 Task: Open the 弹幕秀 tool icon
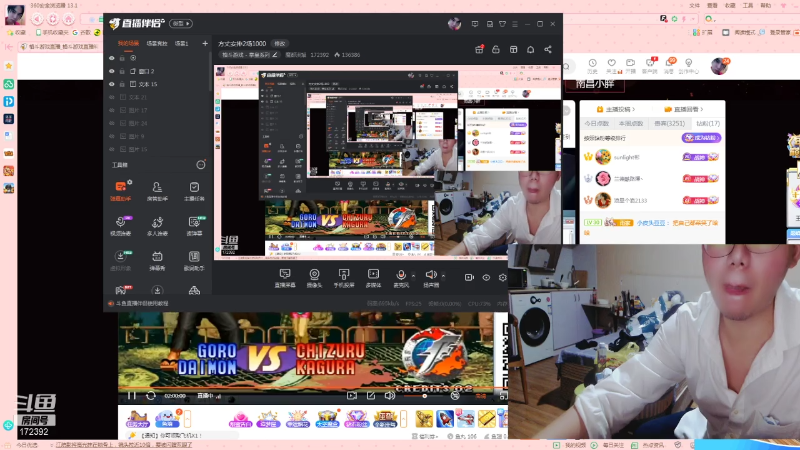(157, 260)
